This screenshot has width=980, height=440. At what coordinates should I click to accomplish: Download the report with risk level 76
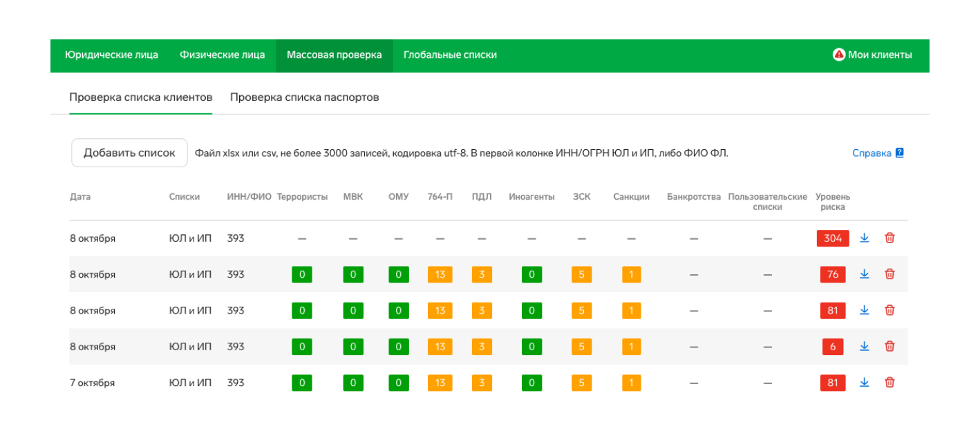point(864,274)
